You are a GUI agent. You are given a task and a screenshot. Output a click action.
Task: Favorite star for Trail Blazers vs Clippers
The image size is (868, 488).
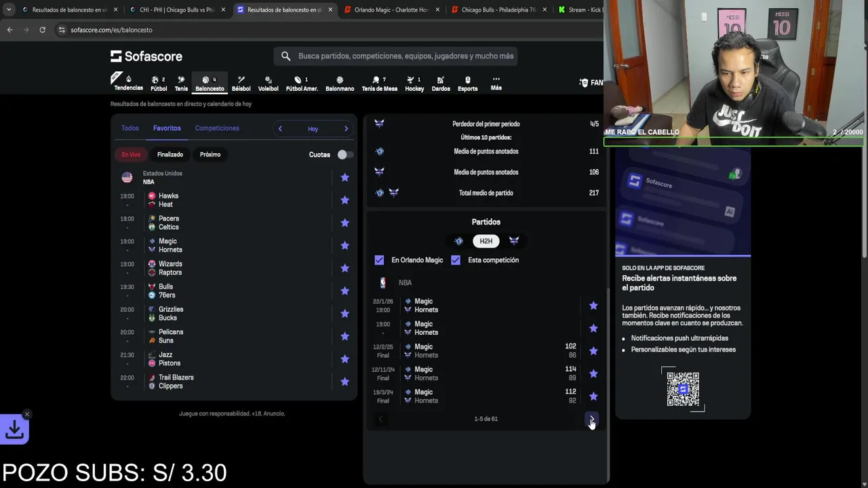pyautogui.click(x=344, y=382)
